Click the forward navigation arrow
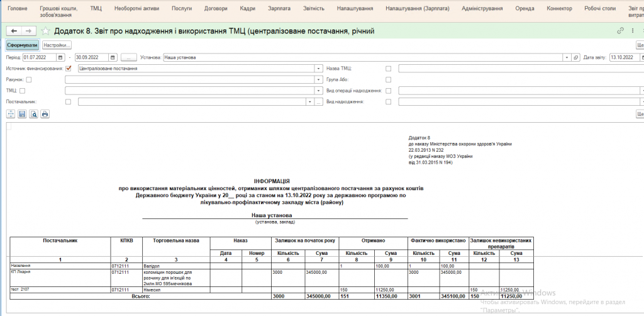Image resolution: width=644 pixels, height=316 pixels. pyautogui.click(x=28, y=31)
